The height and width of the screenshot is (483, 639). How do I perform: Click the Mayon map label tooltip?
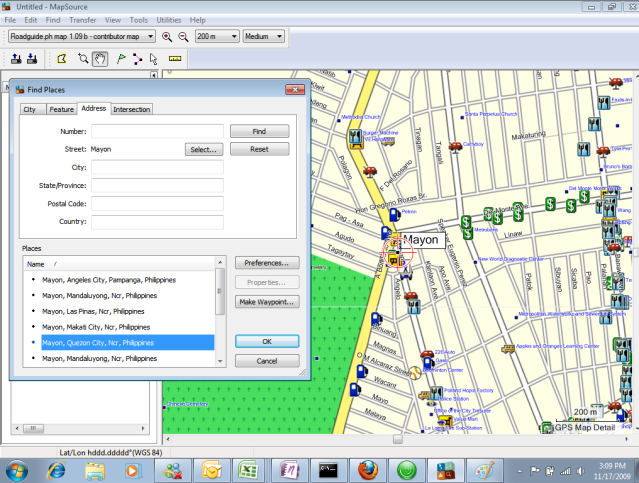pos(421,240)
